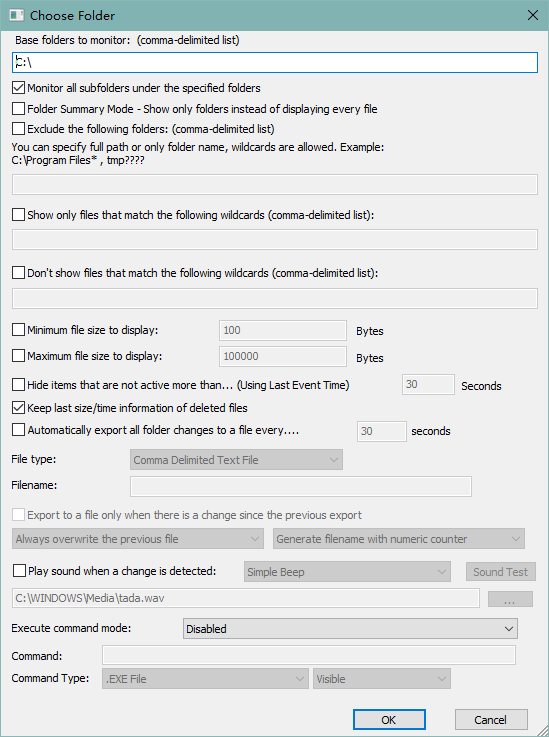Enable Show only files matching wildcards

coord(18,215)
